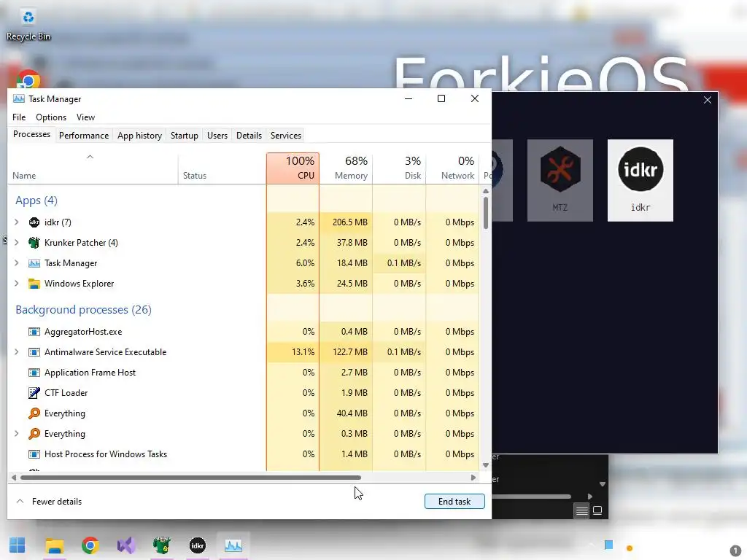Click the scroll right arrow at list bottom
747x560 pixels.
pyautogui.click(x=473, y=478)
